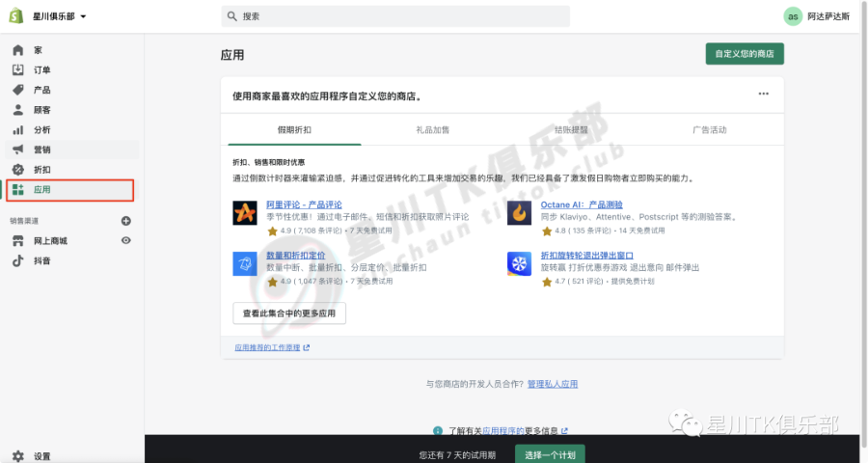Open the 应用程序的 more info link
This screenshot has width=868, height=463.
pos(503,431)
